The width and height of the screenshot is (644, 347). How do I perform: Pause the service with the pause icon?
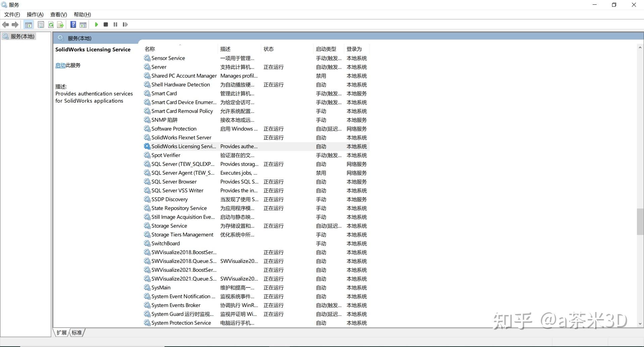point(116,25)
